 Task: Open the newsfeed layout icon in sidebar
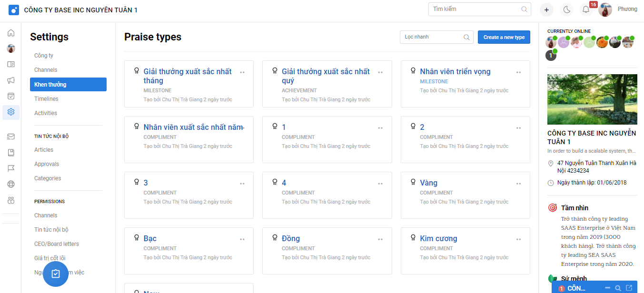tap(11, 64)
